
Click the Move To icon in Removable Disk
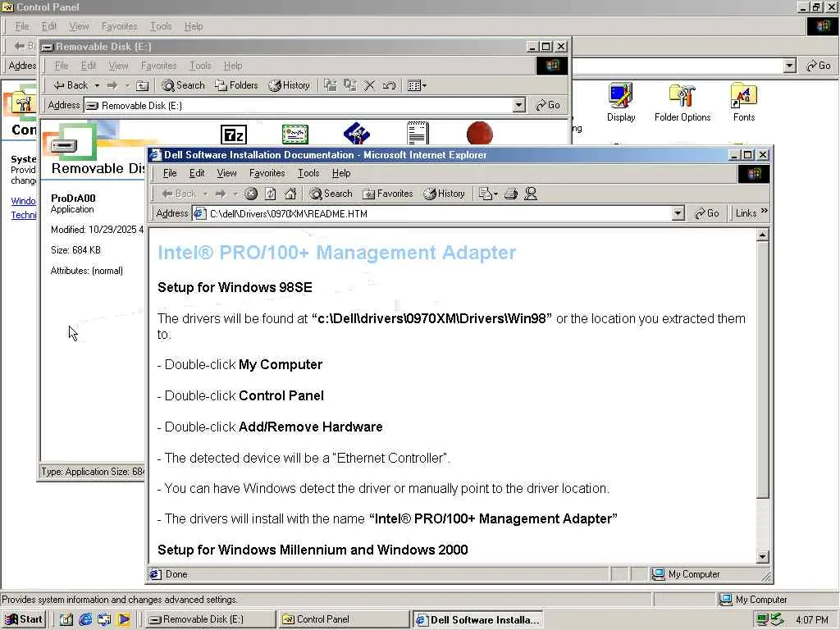click(x=331, y=85)
